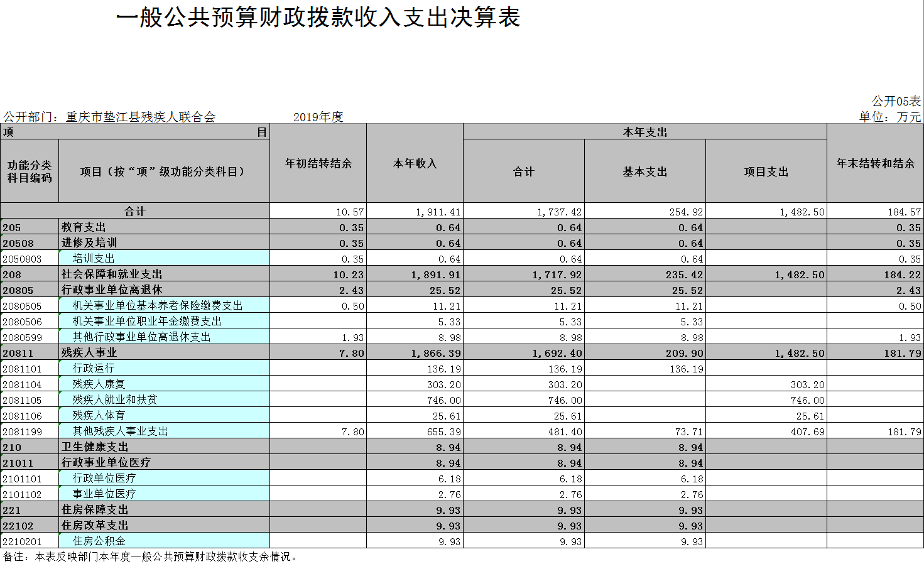Select the 备注 footnote text
924x564 pixels.
pos(151,556)
